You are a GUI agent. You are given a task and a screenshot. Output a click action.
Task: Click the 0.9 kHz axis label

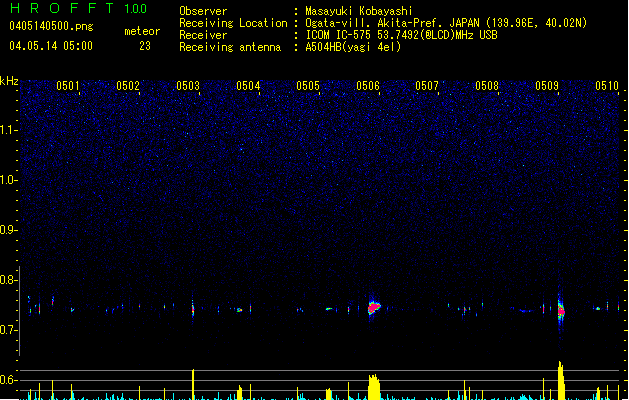pyautogui.click(x=8, y=230)
